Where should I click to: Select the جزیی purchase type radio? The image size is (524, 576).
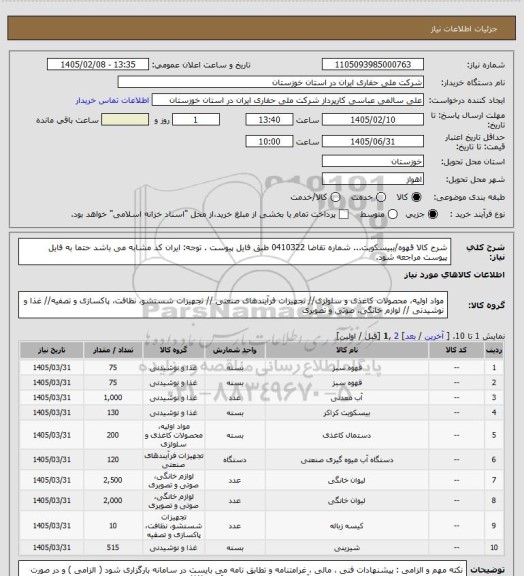(434, 214)
